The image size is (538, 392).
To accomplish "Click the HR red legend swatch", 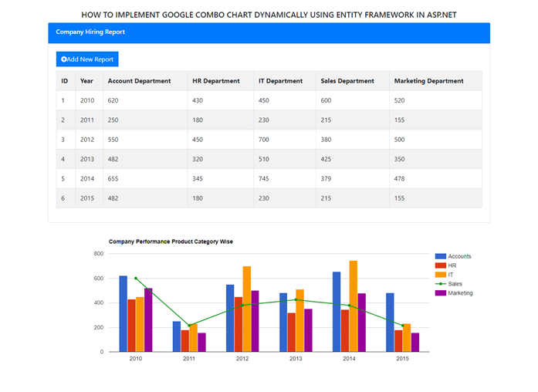I will (440, 265).
